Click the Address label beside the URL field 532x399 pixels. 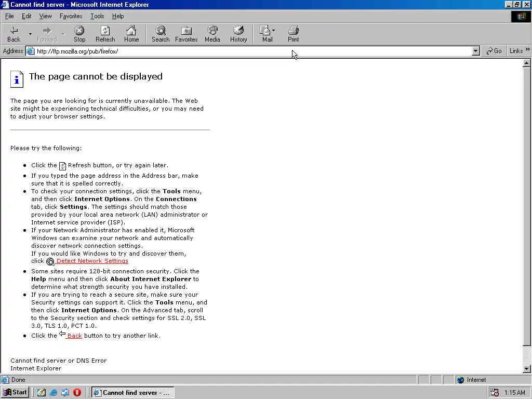point(12,51)
